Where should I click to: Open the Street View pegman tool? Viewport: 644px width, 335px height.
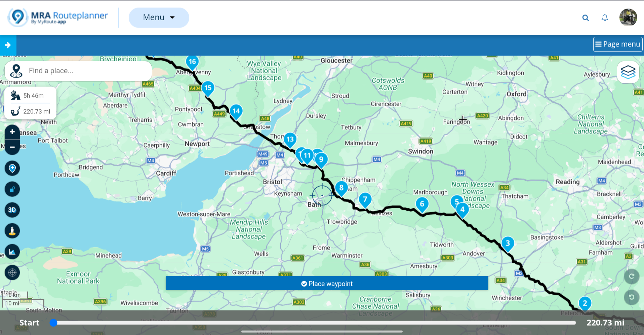click(x=12, y=231)
